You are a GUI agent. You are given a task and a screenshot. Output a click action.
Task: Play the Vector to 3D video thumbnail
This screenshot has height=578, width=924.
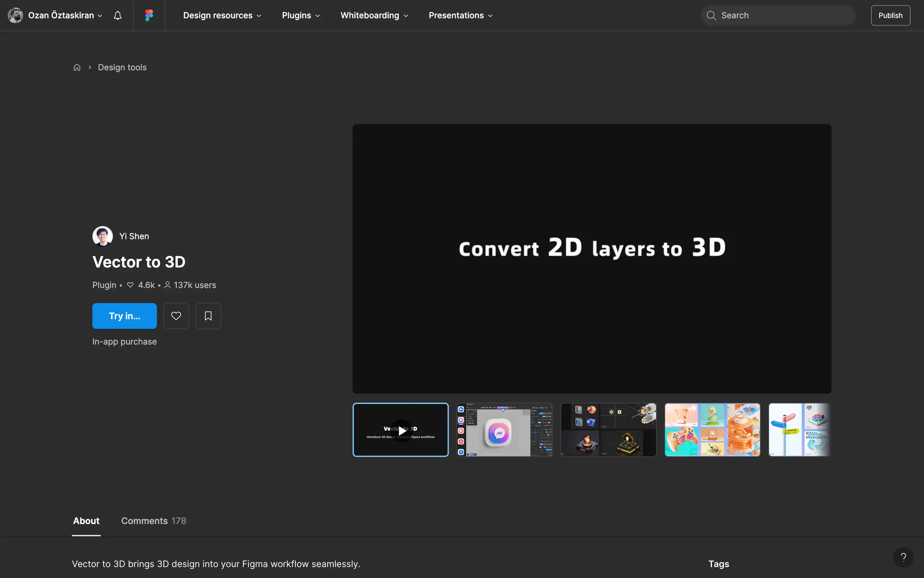(400, 430)
